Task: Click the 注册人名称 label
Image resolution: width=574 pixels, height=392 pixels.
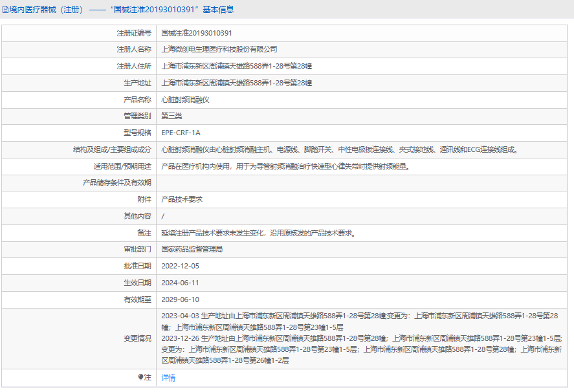Action: pos(134,49)
